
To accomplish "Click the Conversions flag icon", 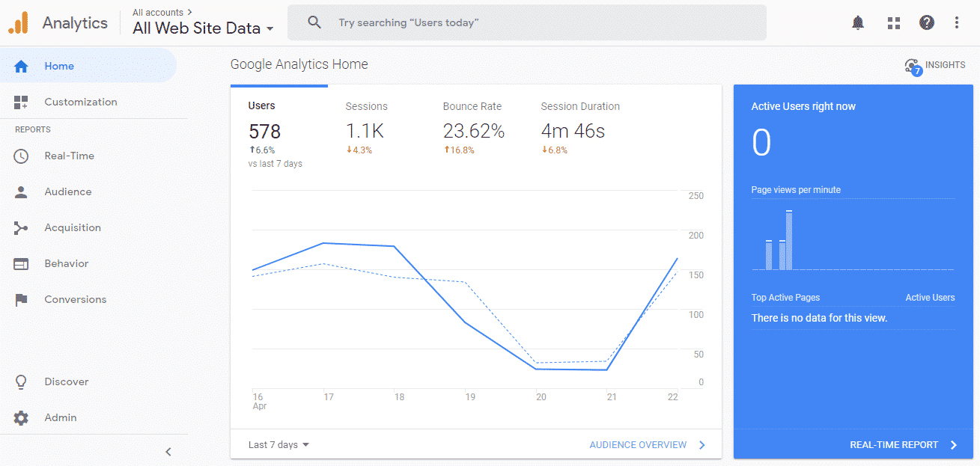I will pos(21,299).
